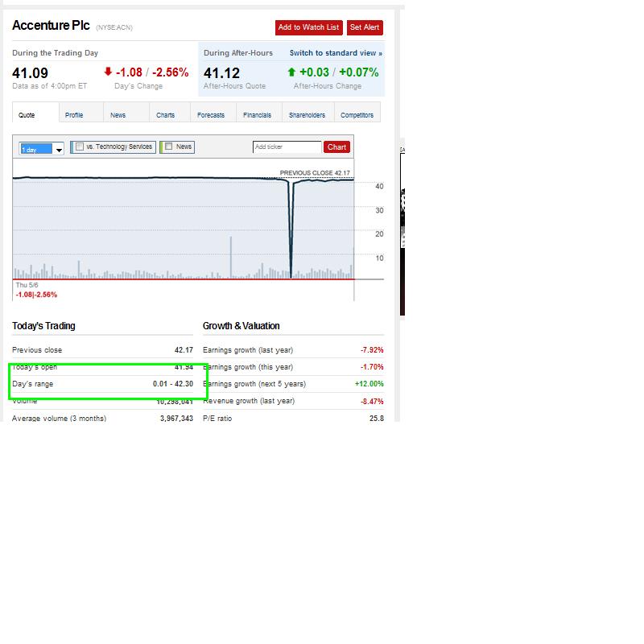Select Earnings growth last year -7.92%
The image size is (644, 644).
coord(372,350)
